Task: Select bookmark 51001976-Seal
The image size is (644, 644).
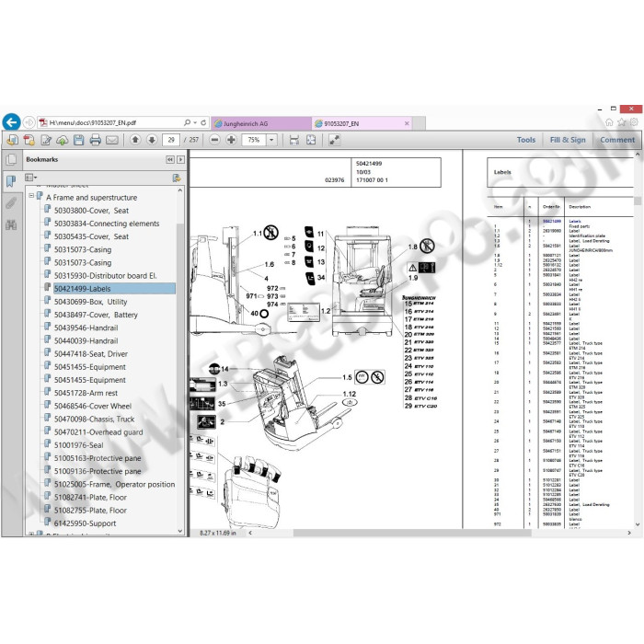Action: [x=78, y=444]
